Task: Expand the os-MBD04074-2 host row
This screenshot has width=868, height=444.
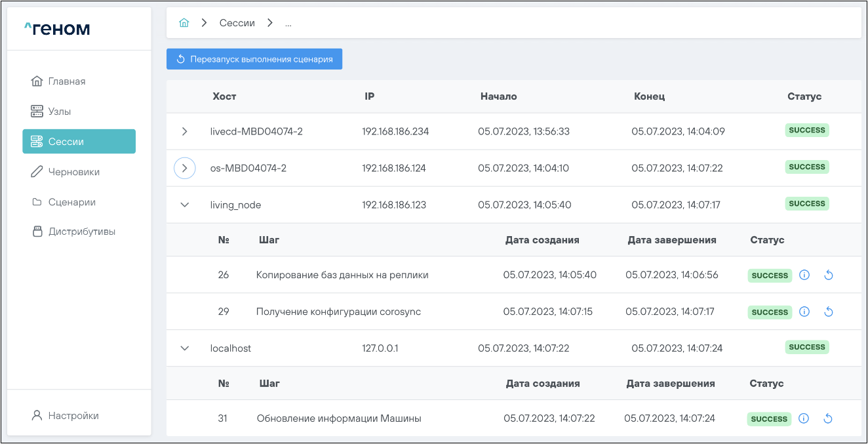Action: click(x=185, y=169)
